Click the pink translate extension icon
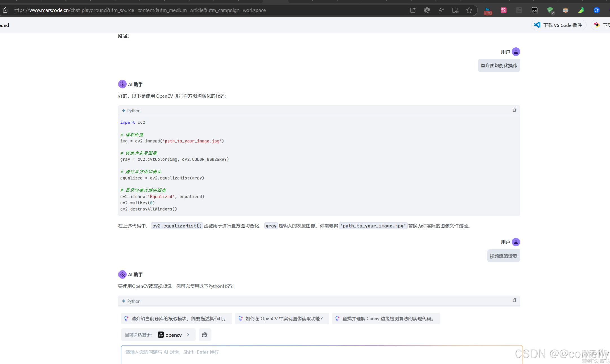The width and height of the screenshot is (610, 364). (x=503, y=10)
